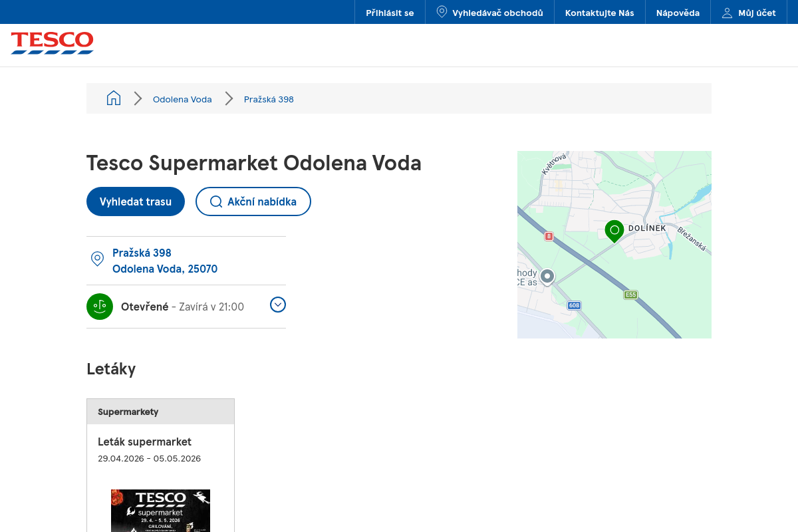Click the store finder pin icon
This screenshot has width=798, height=532.
[442, 12]
